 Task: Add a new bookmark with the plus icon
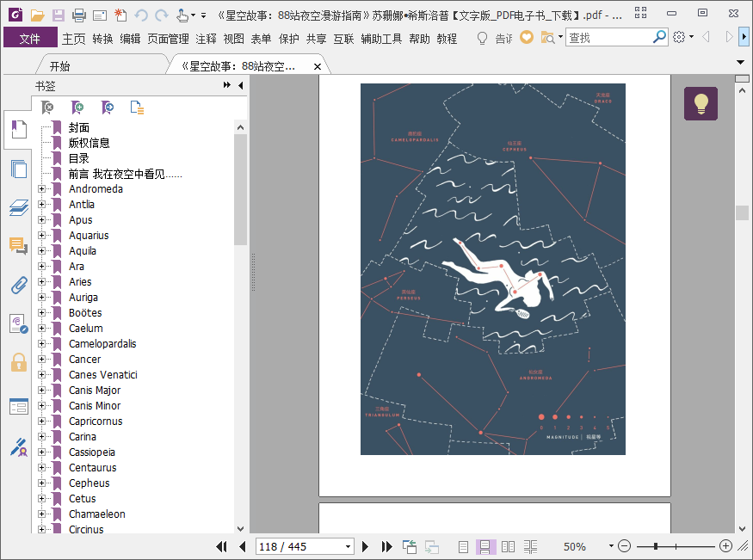tap(77, 108)
